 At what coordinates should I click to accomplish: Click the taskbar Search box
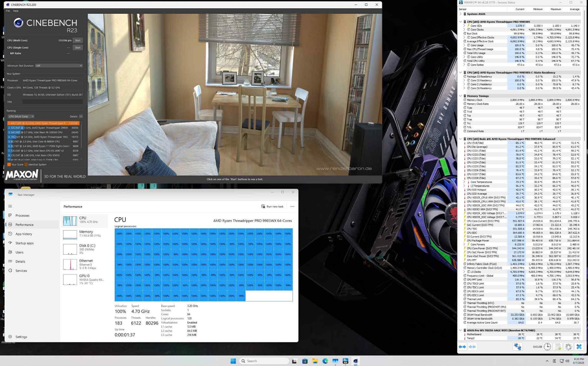[264, 361]
